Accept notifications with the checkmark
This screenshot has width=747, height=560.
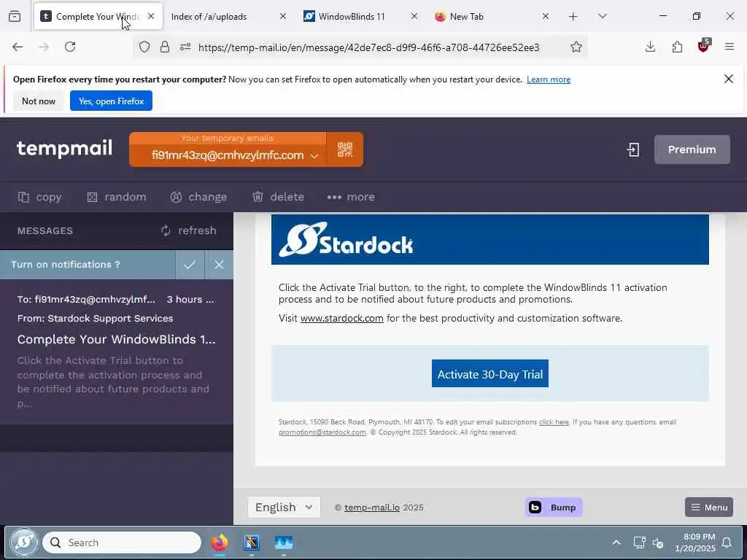coord(190,265)
